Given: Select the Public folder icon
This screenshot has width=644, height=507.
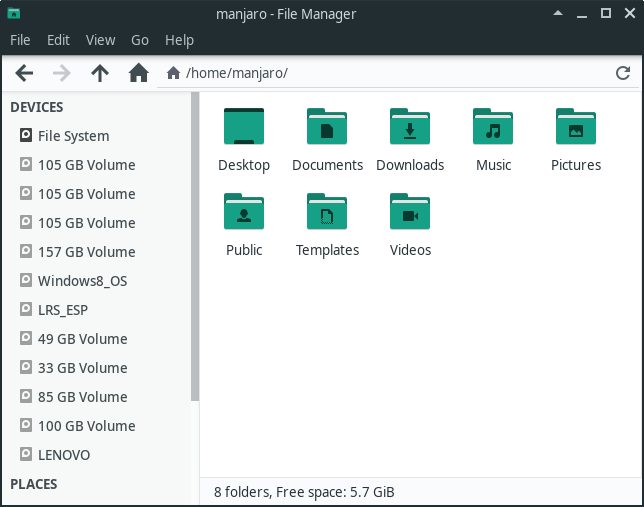Looking at the screenshot, I should pos(244,213).
